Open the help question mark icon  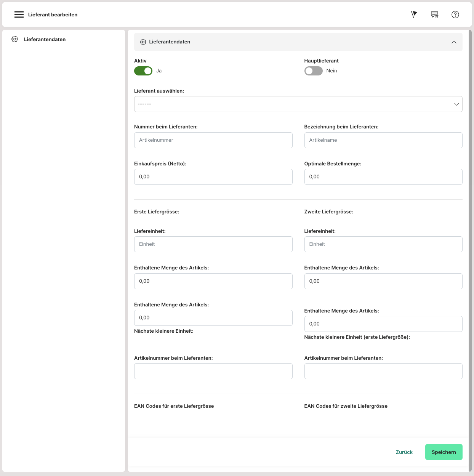click(455, 14)
